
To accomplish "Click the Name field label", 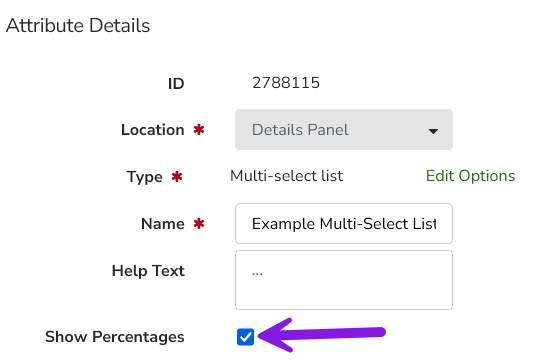I will [x=162, y=224].
